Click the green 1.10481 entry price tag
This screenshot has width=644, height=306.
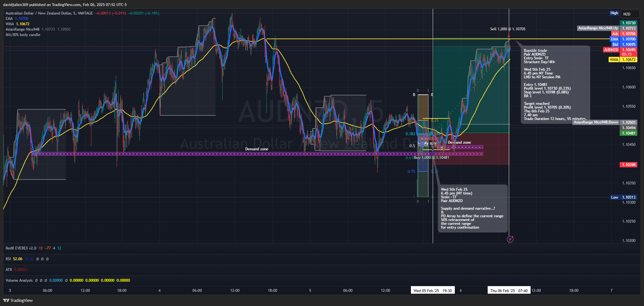click(629, 133)
